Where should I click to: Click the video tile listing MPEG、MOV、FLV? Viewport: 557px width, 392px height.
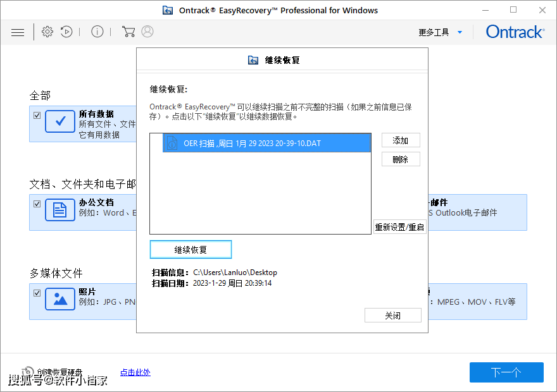tap(477, 302)
